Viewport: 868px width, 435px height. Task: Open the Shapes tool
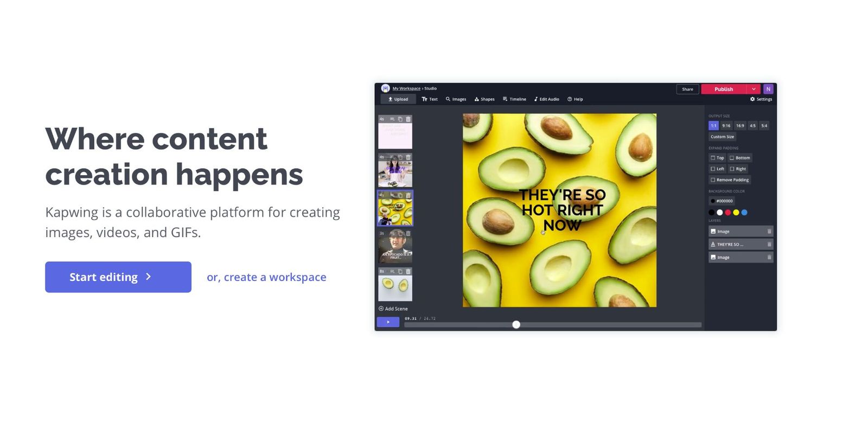484,99
